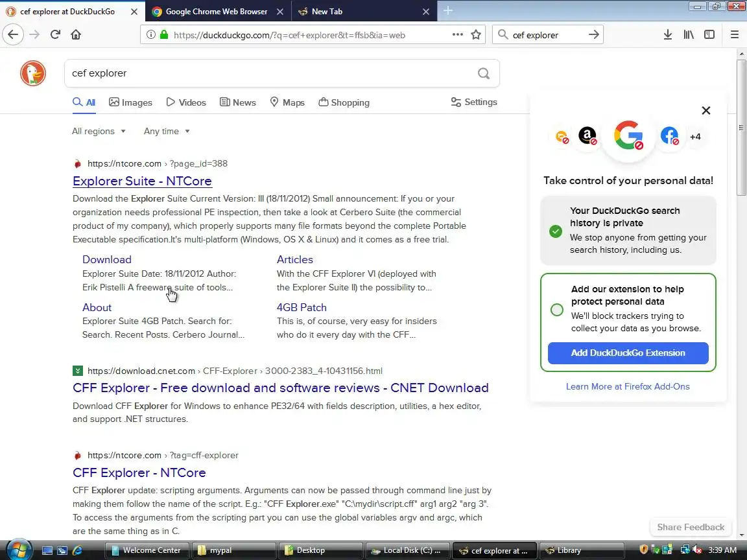Open the Library bookshelf icon
747x560 pixels.
click(x=689, y=34)
